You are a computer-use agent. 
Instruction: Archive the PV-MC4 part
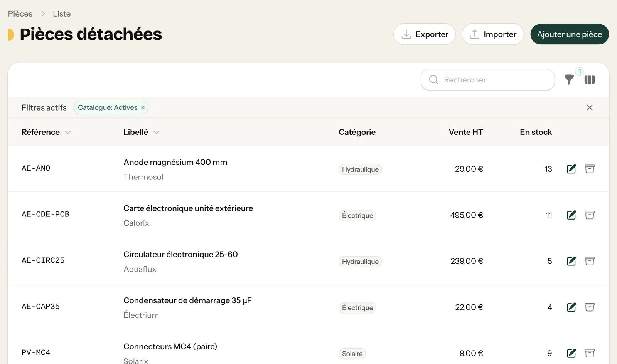590,353
